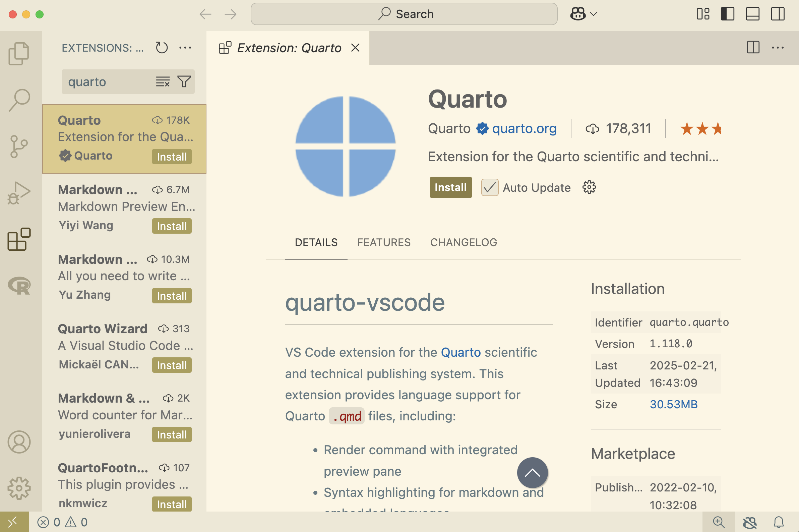Select Markdown Preview Enhanced list entry

124,208
